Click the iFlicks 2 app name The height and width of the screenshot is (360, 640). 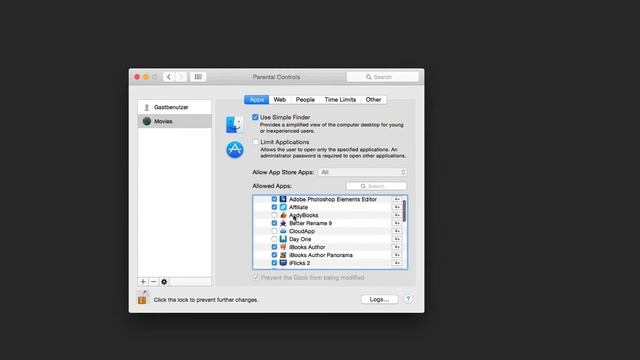click(x=300, y=263)
